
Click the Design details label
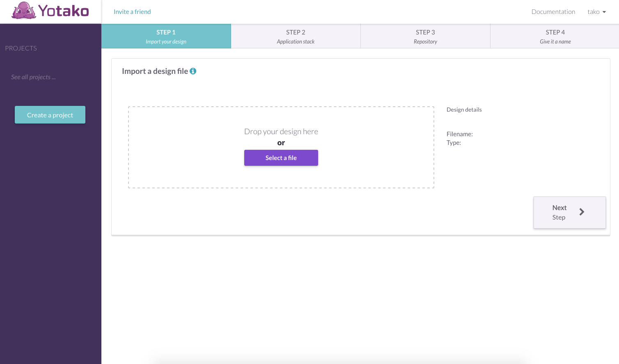coord(464,110)
